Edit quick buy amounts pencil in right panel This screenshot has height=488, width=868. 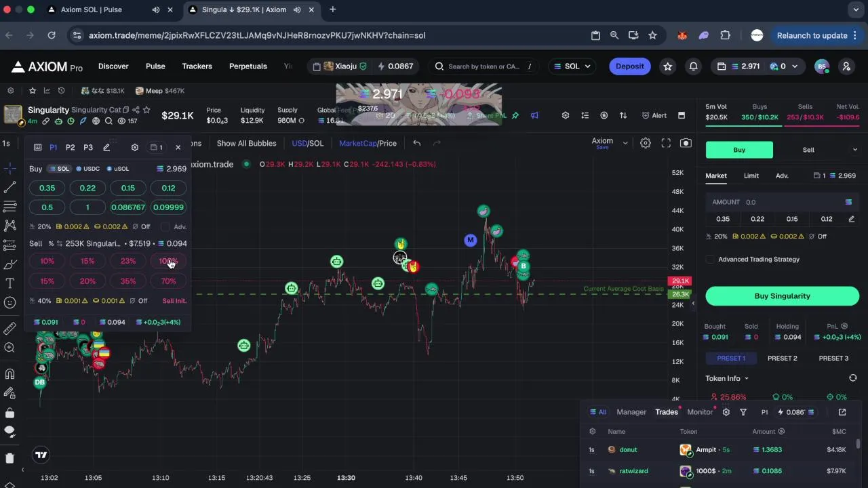[852, 219]
